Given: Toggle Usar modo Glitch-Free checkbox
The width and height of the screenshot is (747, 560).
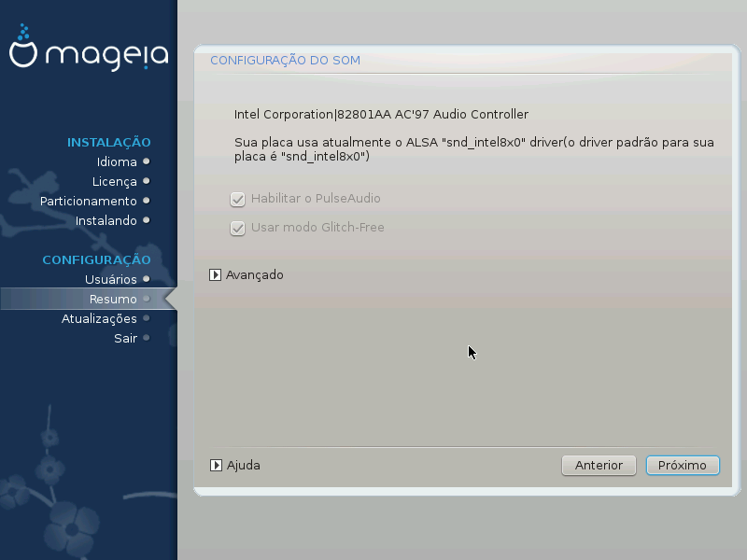Looking at the screenshot, I should [x=237, y=228].
